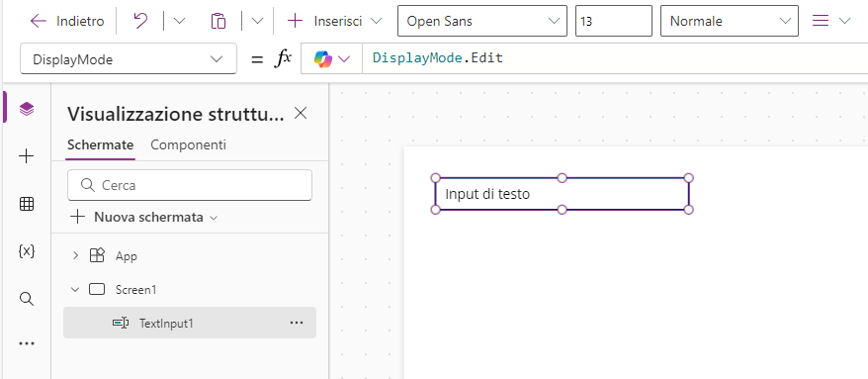Click the Input di testo control on canvas

tap(562, 194)
